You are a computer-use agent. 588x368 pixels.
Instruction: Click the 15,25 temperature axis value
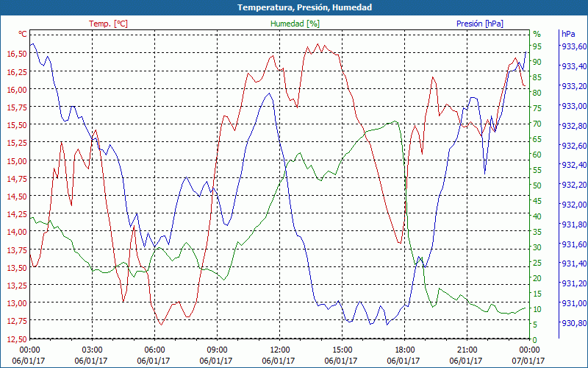coord(17,143)
